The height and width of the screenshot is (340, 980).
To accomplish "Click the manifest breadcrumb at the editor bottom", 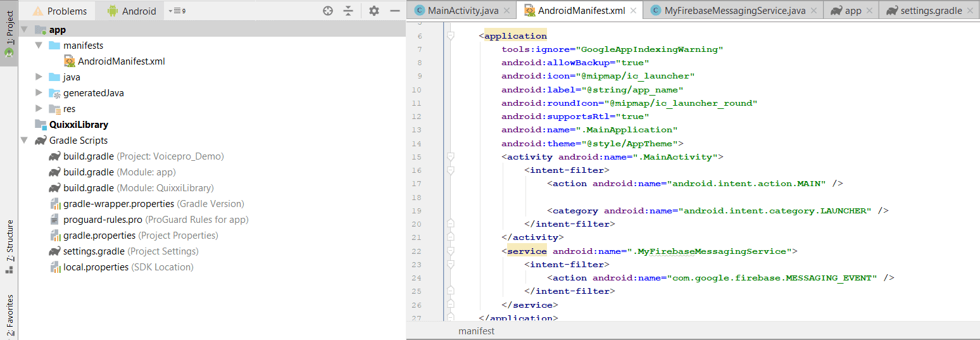I will (477, 331).
